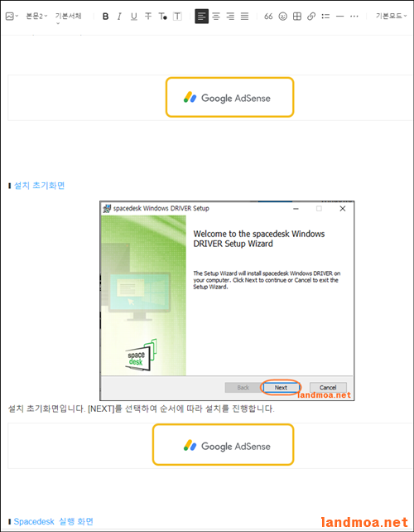
Task: Insert a hyperlink
Action: pyautogui.click(x=311, y=17)
